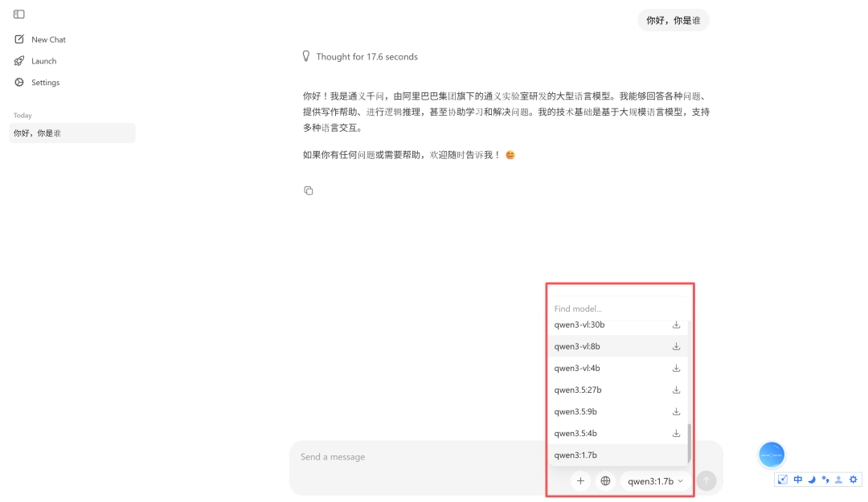The height and width of the screenshot is (502, 868).
Task: Click the lightbulb icon next to thinking time
Action: [x=305, y=56]
